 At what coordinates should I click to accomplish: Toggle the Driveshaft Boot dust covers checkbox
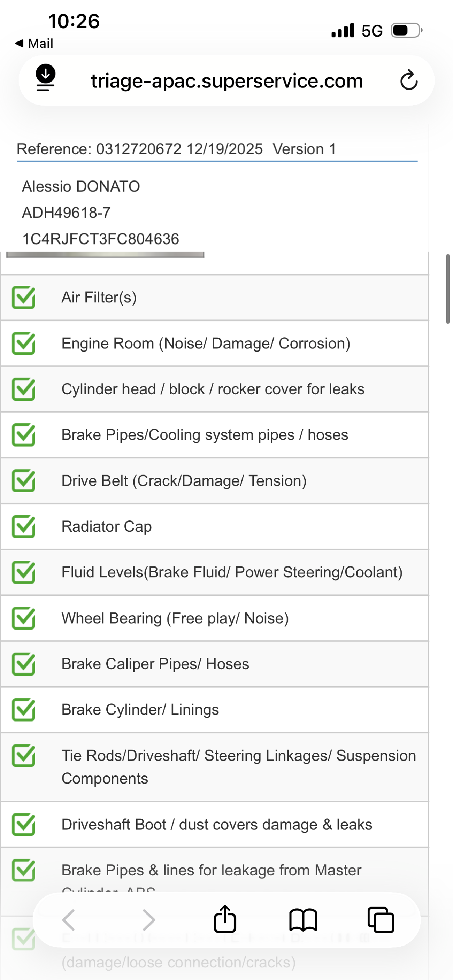(x=24, y=824)
